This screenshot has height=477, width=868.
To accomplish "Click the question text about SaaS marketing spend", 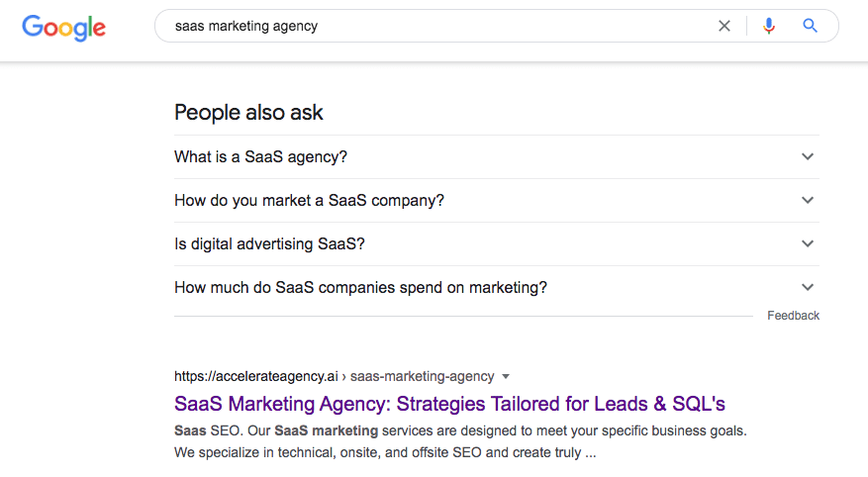I will [x=360, y=287].
